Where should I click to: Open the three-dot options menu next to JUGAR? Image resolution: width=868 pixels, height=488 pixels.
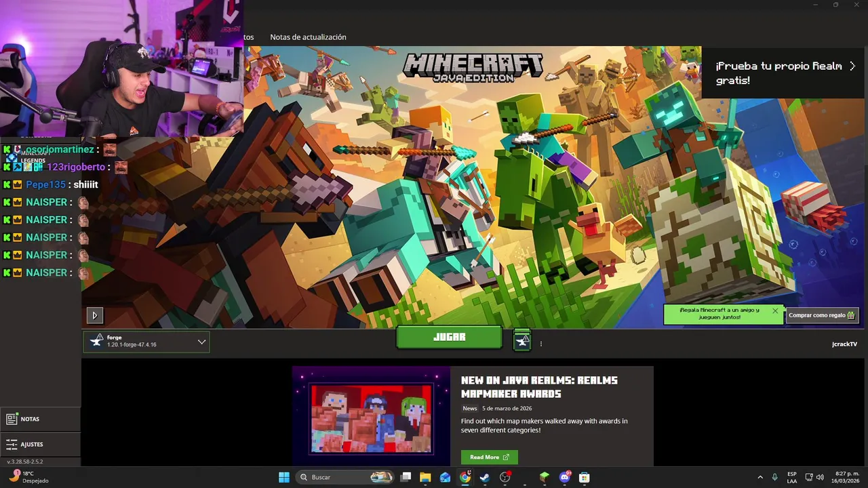pos(540,344)
